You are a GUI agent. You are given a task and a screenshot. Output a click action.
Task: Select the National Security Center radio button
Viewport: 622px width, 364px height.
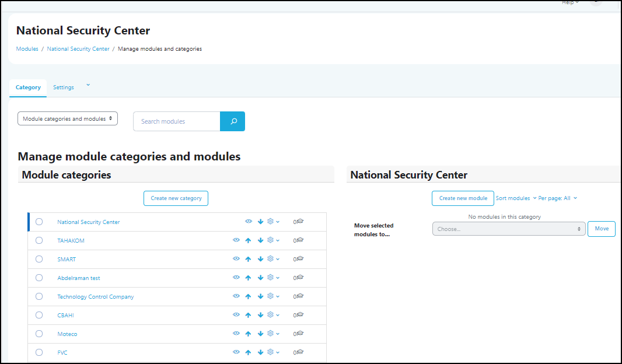pyautogui.click(x=39, y=222)
